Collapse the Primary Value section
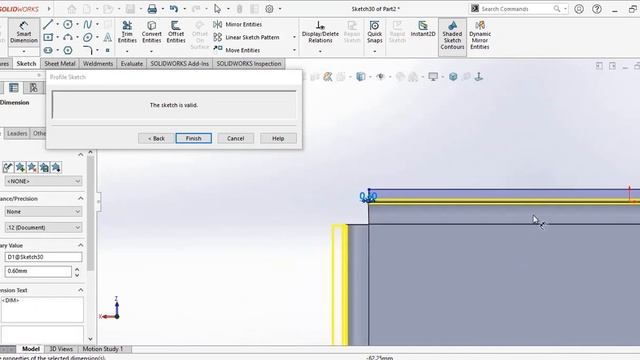This screenshot has height=360, width=640. point(80,245)
